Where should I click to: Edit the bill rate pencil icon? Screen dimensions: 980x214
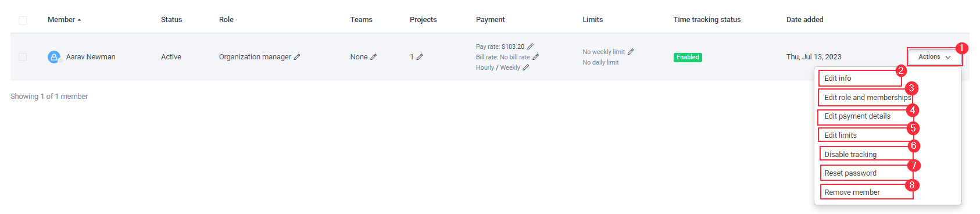(x=536, y=57)
